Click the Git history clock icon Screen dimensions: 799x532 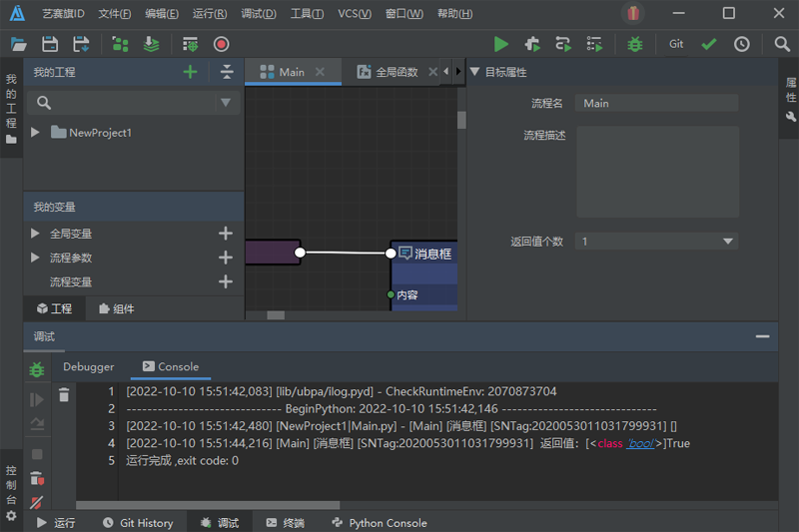[x=741, y=44]
